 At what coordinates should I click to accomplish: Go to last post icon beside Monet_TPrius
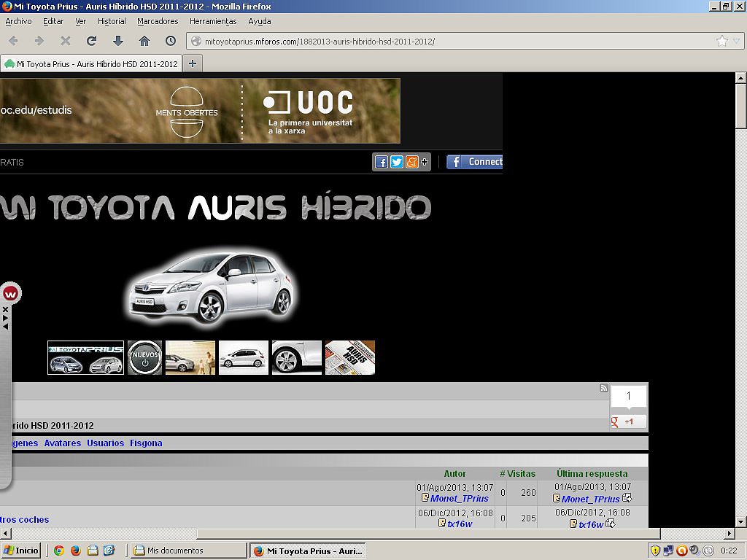pyautogui.click(x=627, y=497)
